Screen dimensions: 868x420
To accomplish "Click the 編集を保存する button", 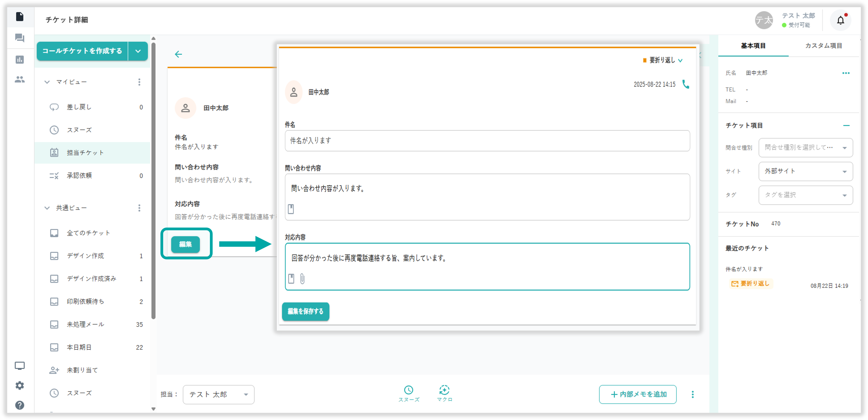I will [x=305, y=311].
